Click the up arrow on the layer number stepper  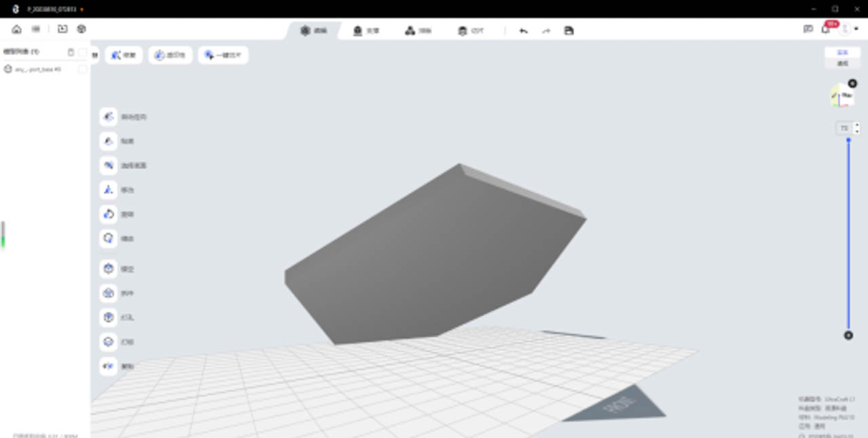pyautogui.click(x=857, y=125)
